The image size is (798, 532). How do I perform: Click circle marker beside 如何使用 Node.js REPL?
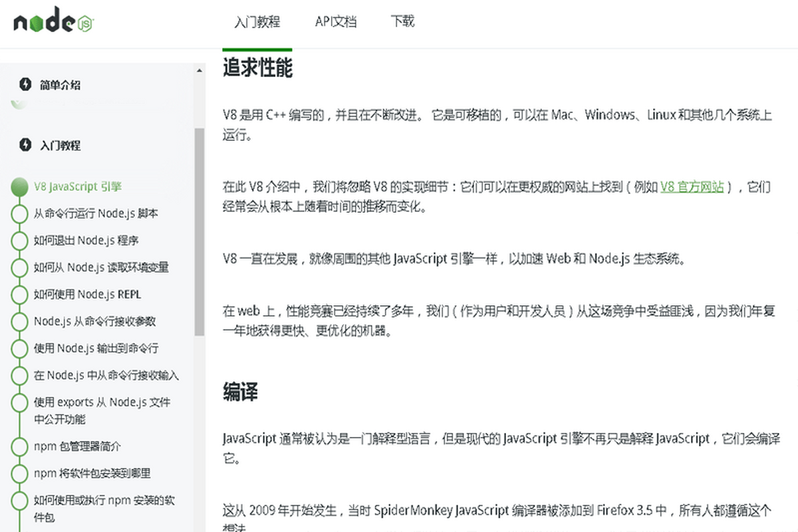20,295
